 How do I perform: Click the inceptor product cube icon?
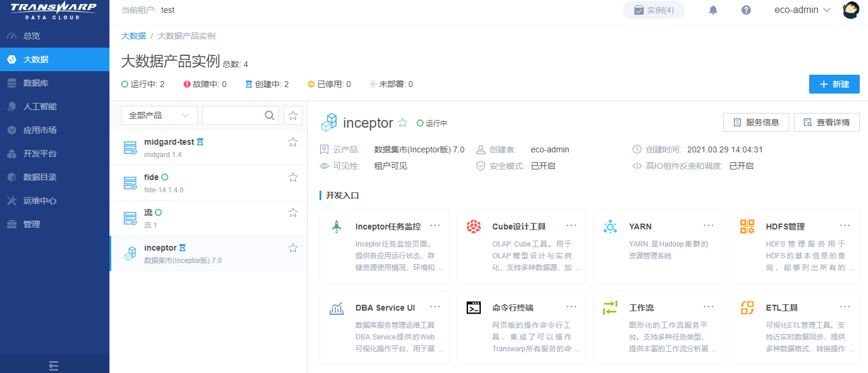[329, 122]
